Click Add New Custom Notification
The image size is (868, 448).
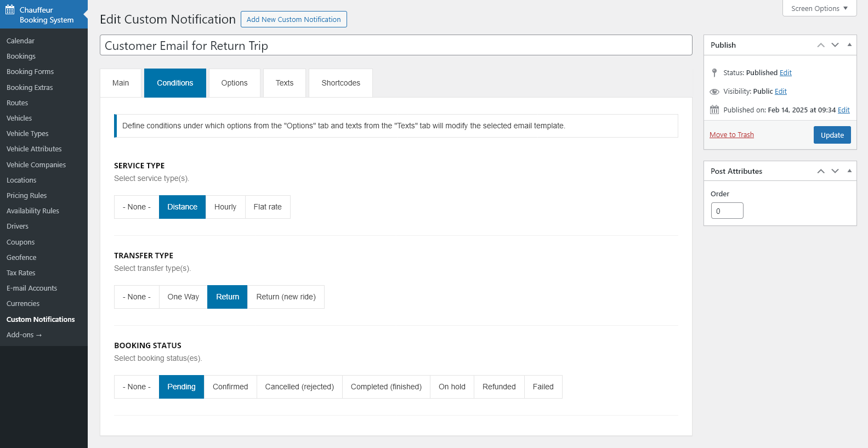pos(293,19)
